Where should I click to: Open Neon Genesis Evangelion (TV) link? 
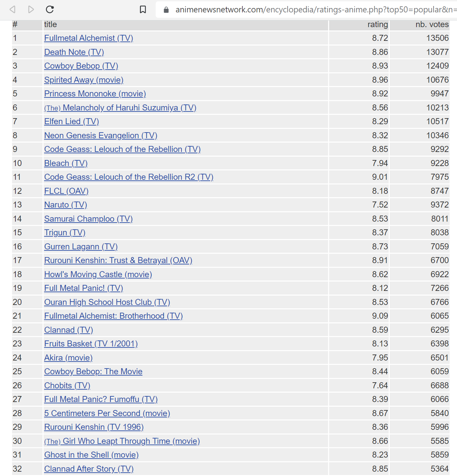pyautogui.click(x=101, y=136)
